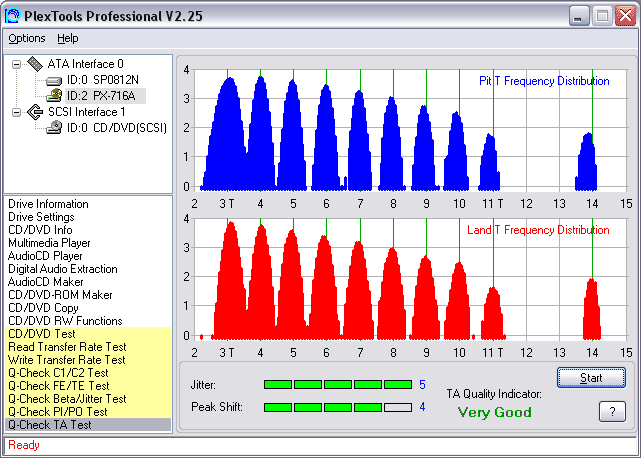
Task: Select ATA Interface 0 in the tree
Action: [85, 64]
